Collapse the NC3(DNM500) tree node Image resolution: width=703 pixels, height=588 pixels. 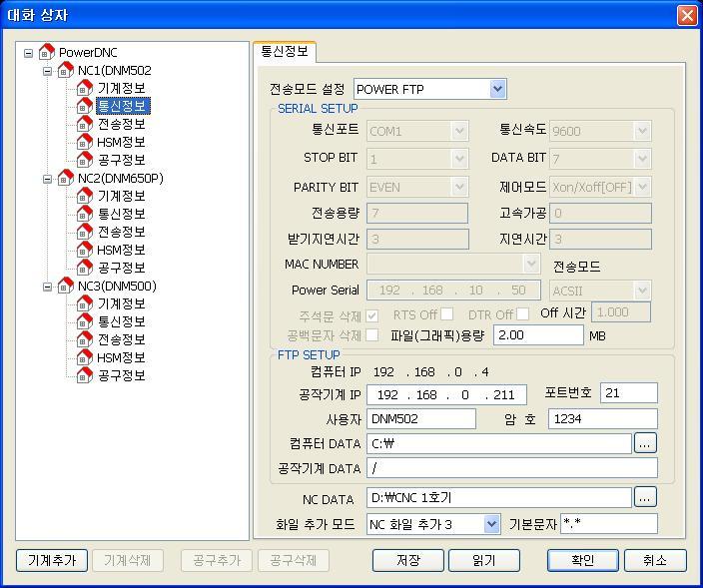coord(47,287)
